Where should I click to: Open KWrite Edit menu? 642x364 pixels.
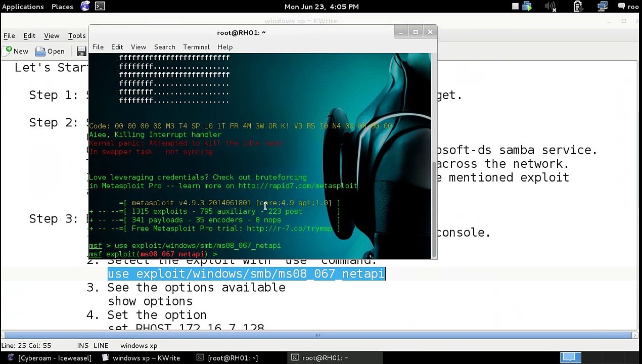coord(29,36)
